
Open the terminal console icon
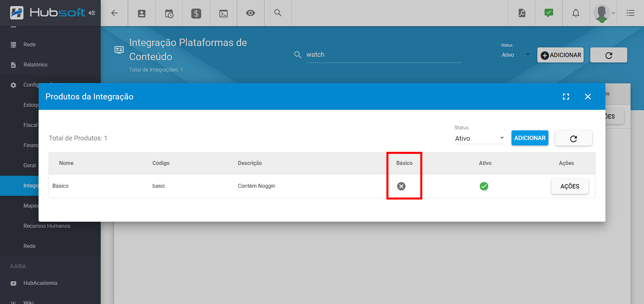tap(223, 13)
